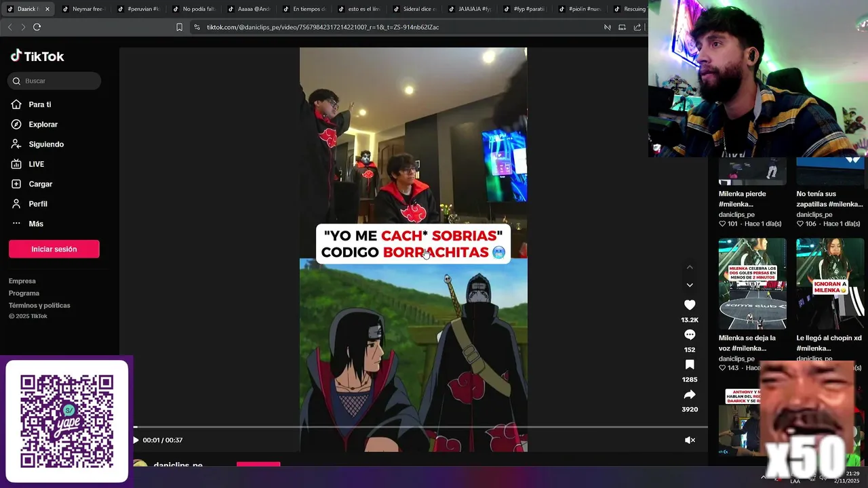868x488 pixels.
Task: Like the video with heart icon
Action: coord(690,305)
